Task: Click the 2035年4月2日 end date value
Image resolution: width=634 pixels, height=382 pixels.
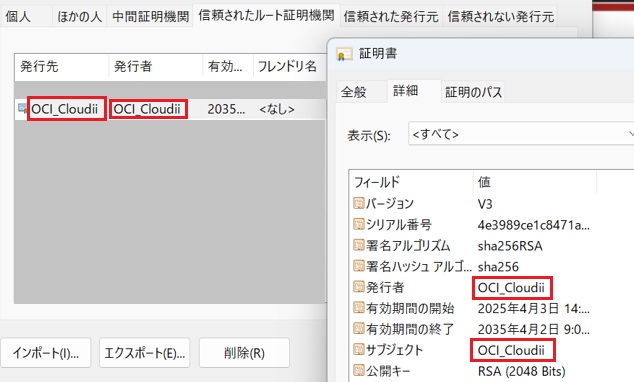Action: point(533,329)
